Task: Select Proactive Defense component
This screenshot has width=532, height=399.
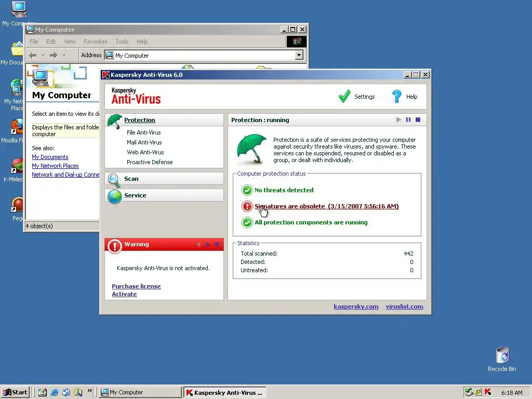Action: [150, 162]
